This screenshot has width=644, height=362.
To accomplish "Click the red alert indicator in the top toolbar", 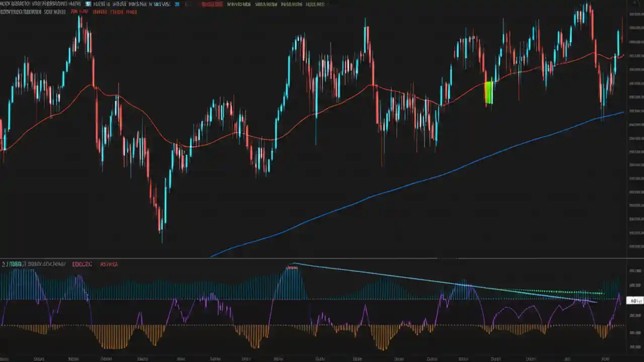I will pos(211,4).
